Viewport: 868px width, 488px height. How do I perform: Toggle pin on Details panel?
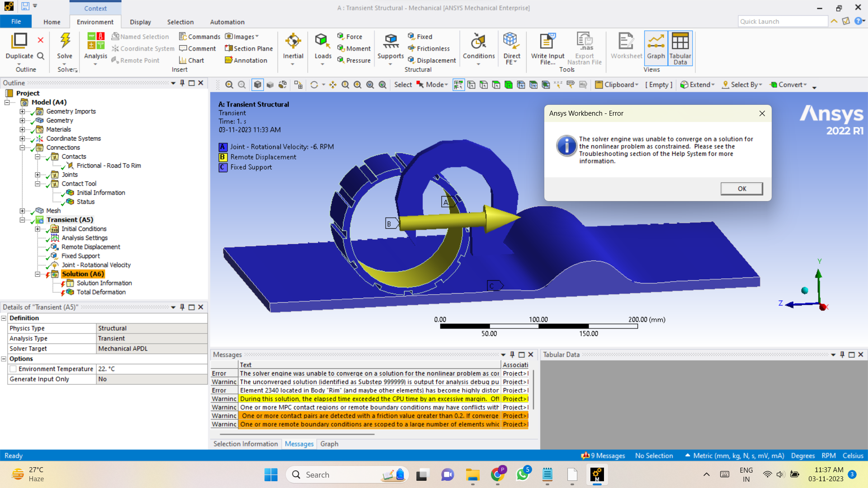point(182,307)
